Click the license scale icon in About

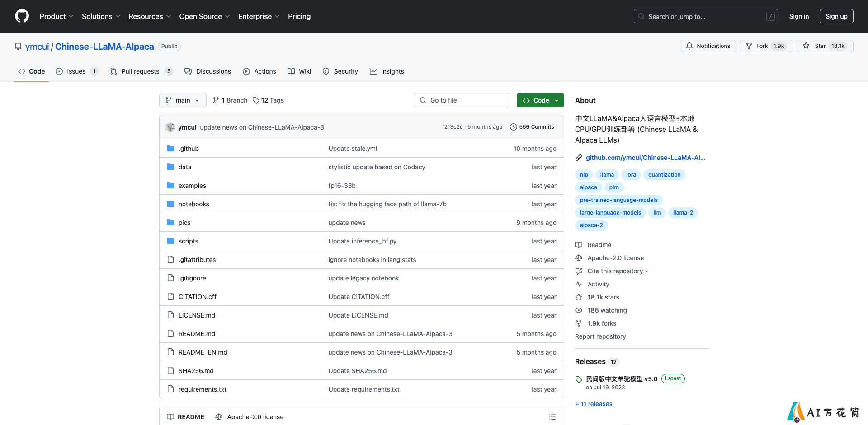click(579, 258)
